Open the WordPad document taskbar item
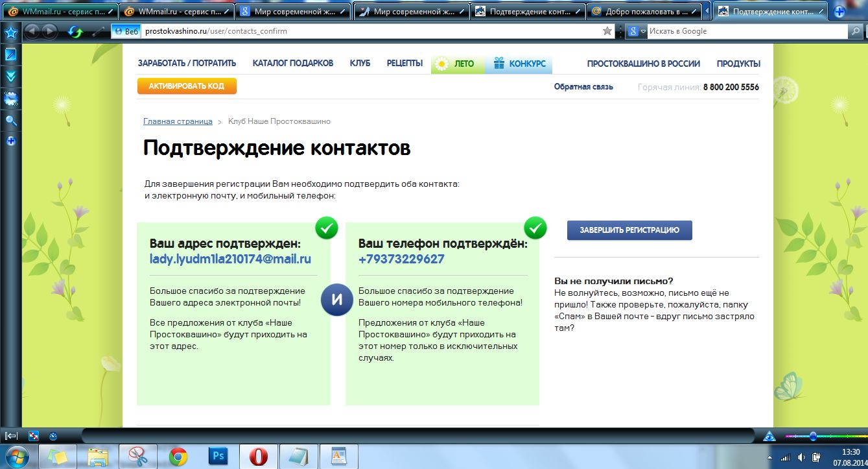Viewport: 868px width, 469px height. 339,457
